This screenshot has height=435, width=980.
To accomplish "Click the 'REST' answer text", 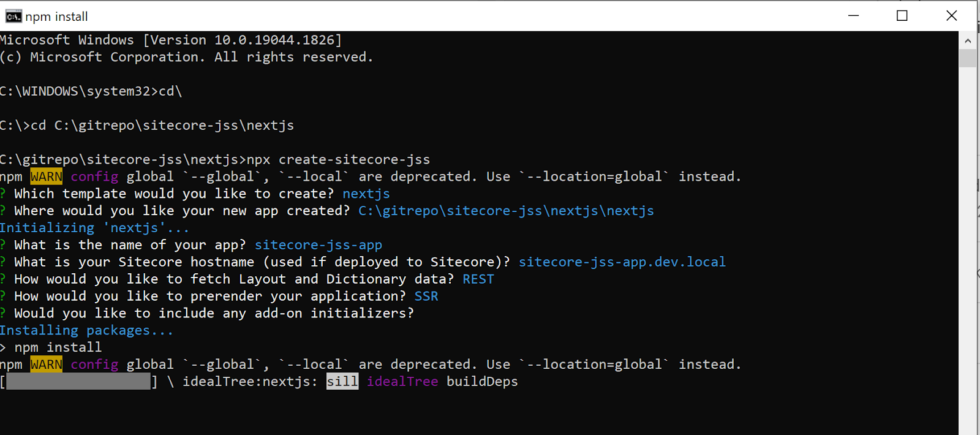I will (x=478, y=279).
